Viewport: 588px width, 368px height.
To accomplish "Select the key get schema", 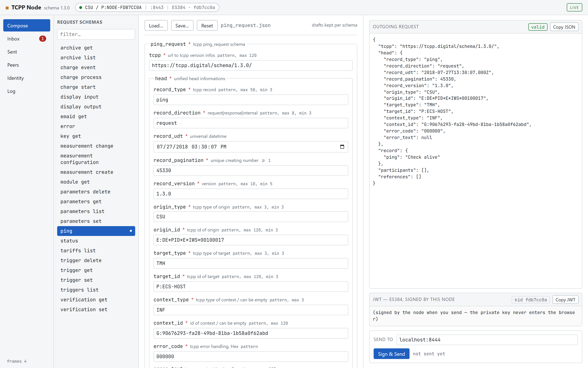I will pyautogui.click(x=96, y=136).
